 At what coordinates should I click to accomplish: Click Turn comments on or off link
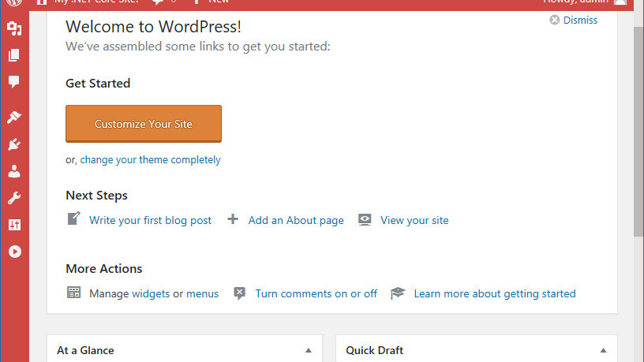[x=316, y=293]
